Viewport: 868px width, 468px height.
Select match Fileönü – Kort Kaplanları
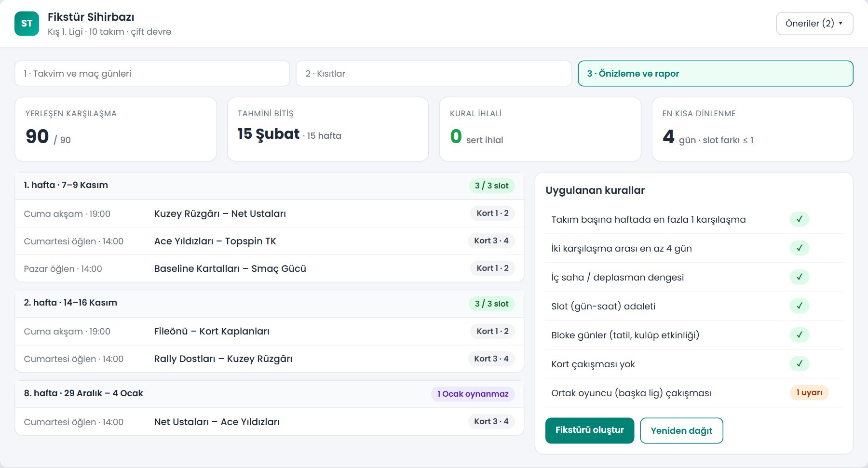coord(212,331)
